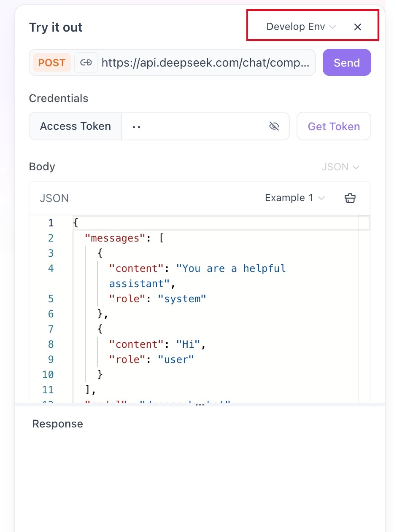Expand the Example 1 selector
The image size is (394, 532).
pyautogui.click(x=295, y=198)
